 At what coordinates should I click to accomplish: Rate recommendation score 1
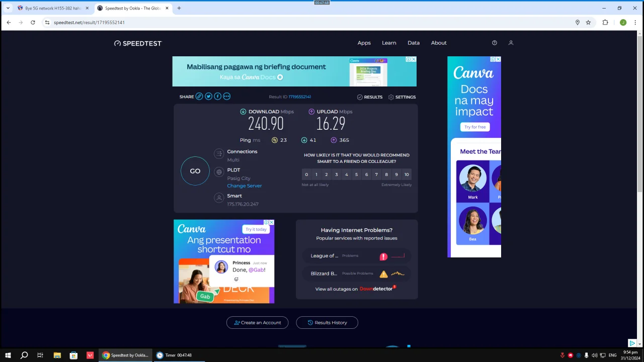pos(316,174)
